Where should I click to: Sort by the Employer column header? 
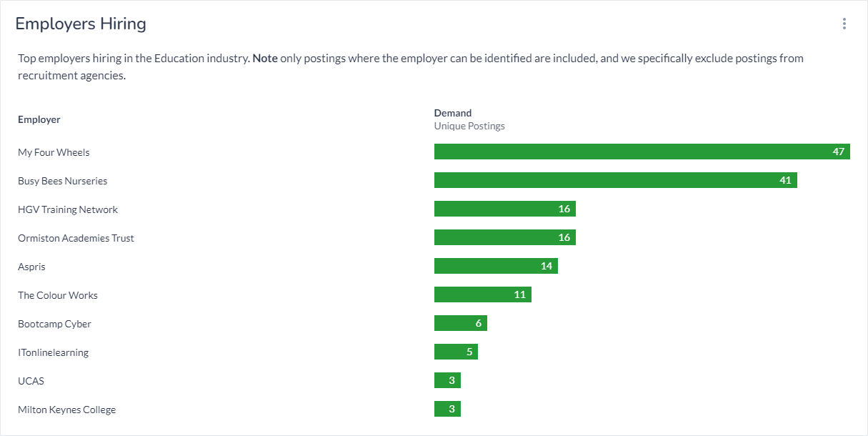coord(39,119)
